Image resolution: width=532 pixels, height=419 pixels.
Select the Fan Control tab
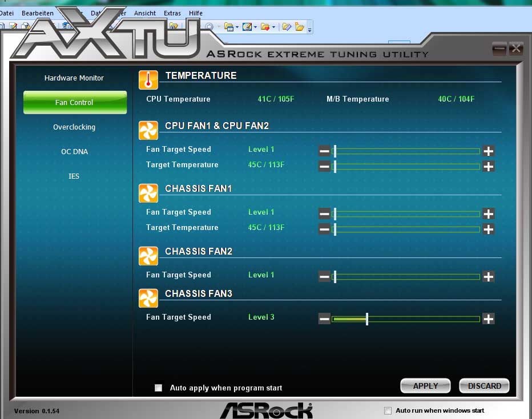pos(75,102)
